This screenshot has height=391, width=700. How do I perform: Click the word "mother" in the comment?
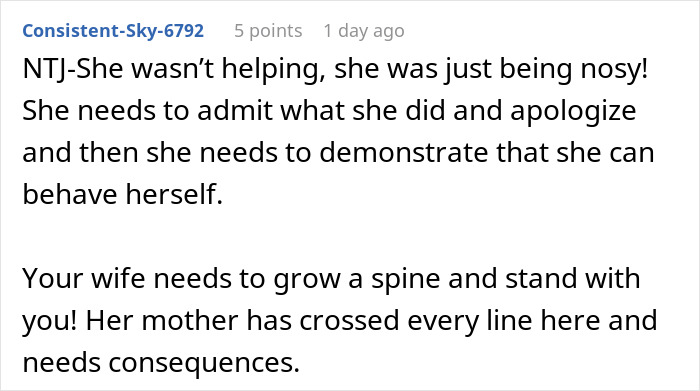[190, 320]
